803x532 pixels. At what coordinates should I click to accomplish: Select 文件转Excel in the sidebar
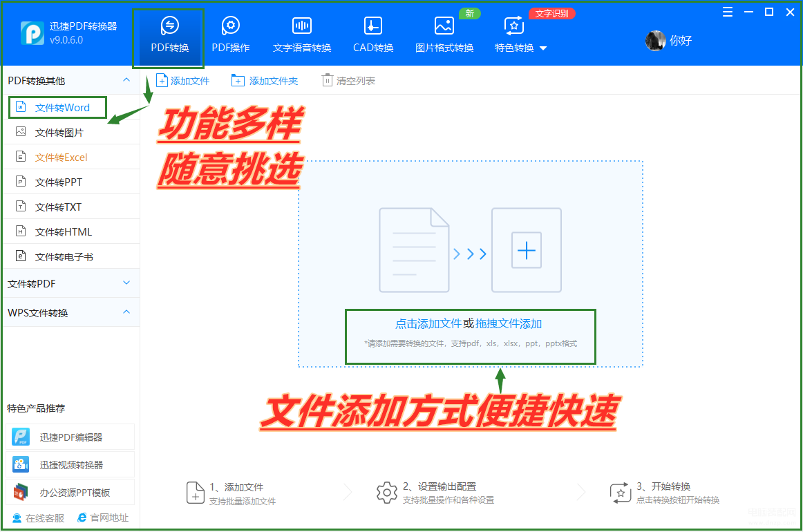tap(72, 158)
